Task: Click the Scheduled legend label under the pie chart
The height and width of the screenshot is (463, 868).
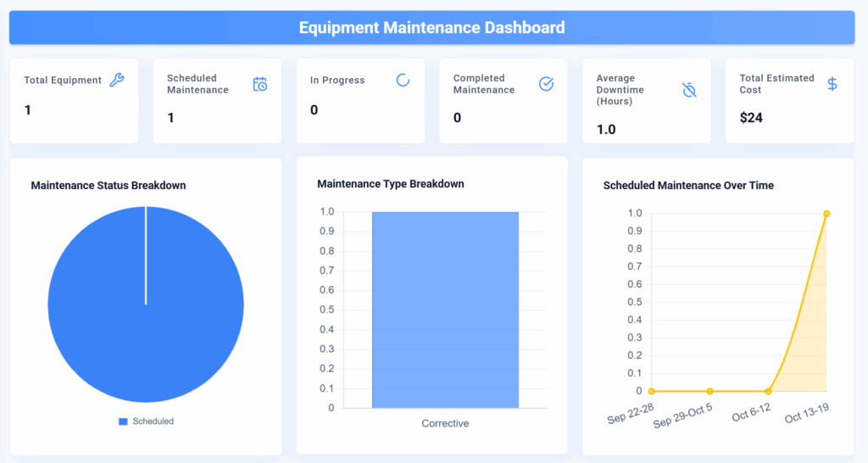Action: tap(153, 421)
